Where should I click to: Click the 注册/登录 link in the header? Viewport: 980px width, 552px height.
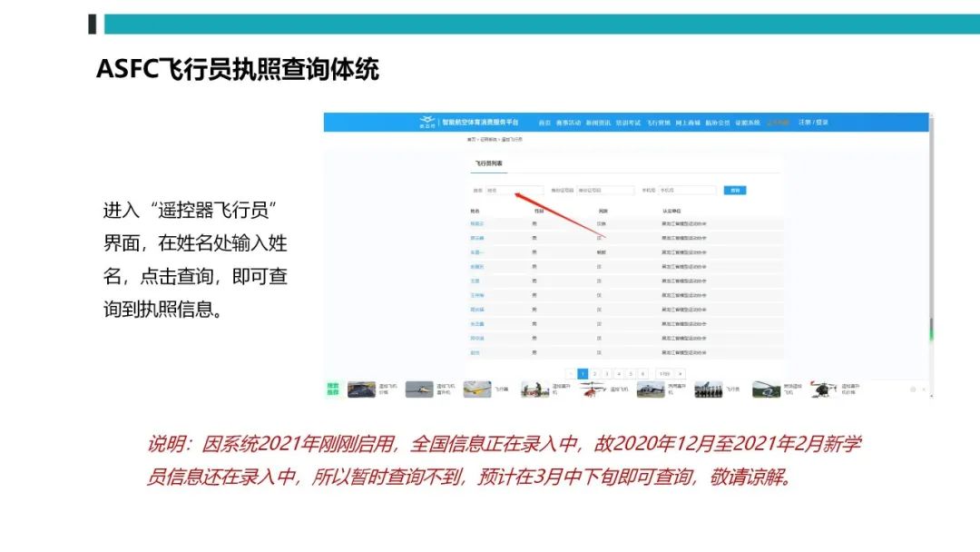click(813, 123)
